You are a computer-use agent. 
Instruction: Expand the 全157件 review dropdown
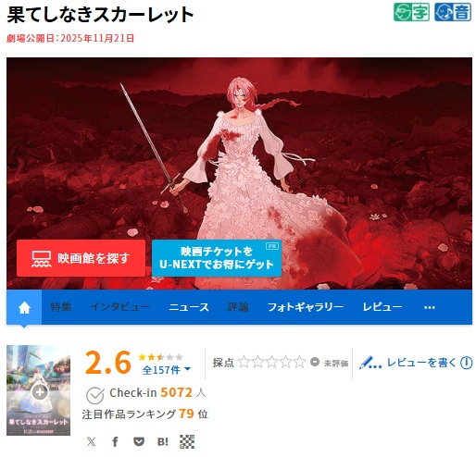pos(167,369)
